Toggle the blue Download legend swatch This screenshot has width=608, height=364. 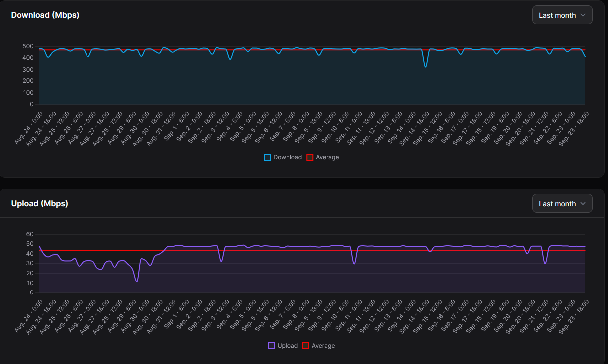click(267, 157)
